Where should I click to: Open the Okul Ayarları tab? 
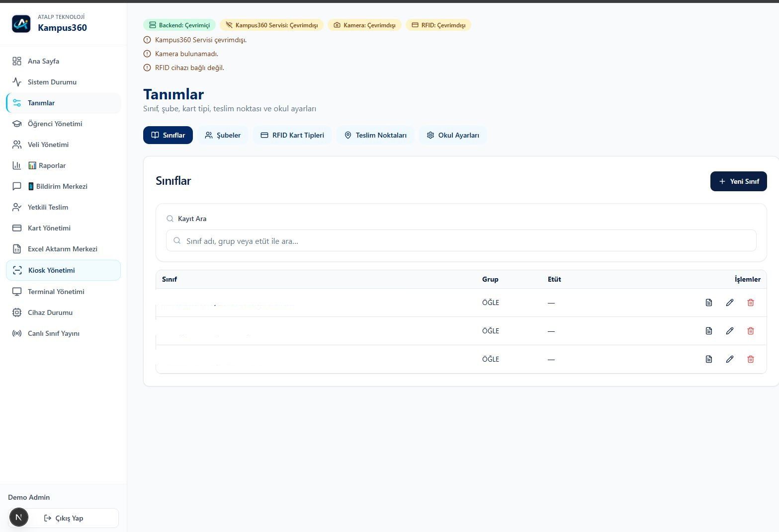coord(453,135)
